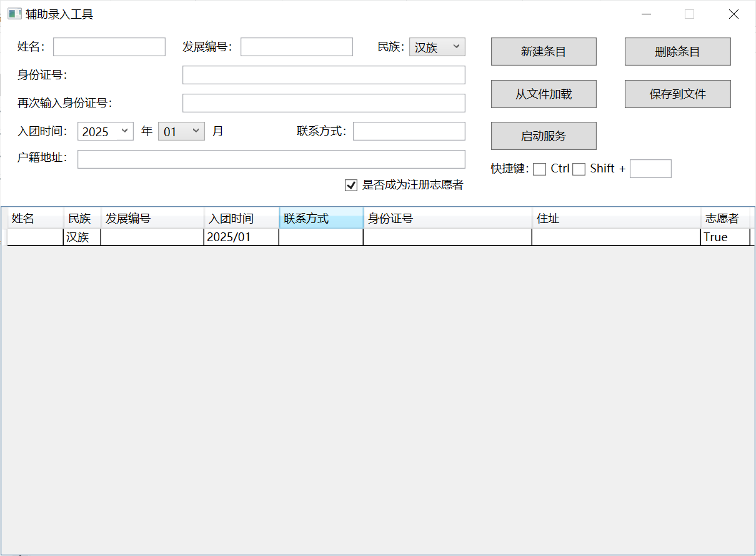Click the 保存到文件 button
This screenshot has height=556, width=756.
[x=677, y=94]
